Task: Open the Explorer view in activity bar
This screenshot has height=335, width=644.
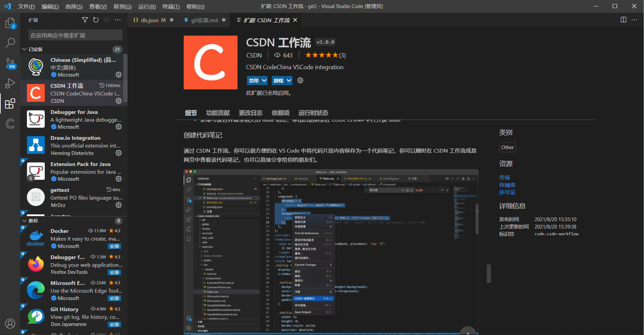Action: 10,23
